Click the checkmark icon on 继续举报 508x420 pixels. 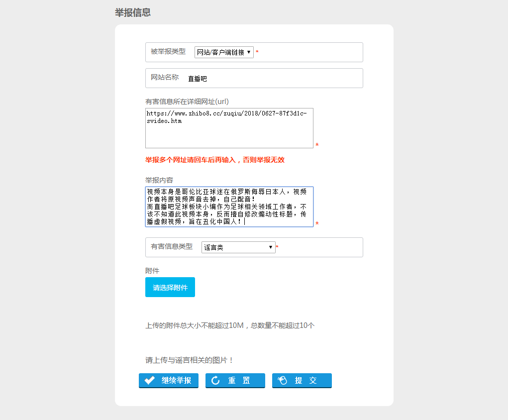coord(149,380)
